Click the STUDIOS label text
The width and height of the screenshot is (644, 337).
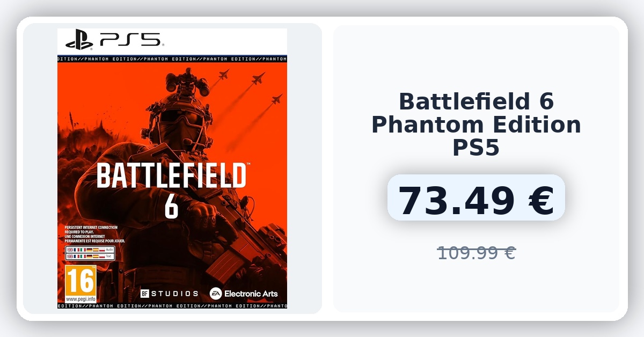coord(174,294)
